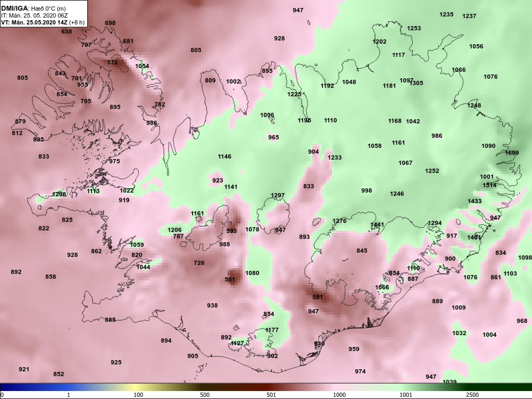Click the map value 698
The height and width of the screenshot is (399, 532).
pyautogui.click(x=110, y=23)
